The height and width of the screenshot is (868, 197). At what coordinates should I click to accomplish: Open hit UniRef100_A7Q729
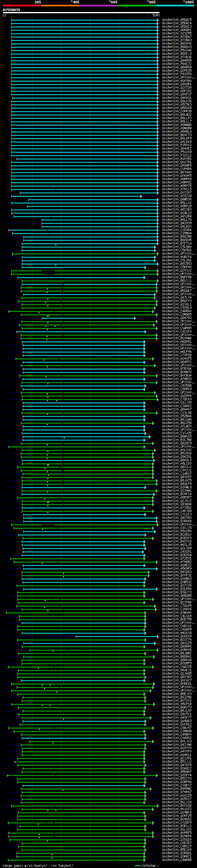click(177, 196)
